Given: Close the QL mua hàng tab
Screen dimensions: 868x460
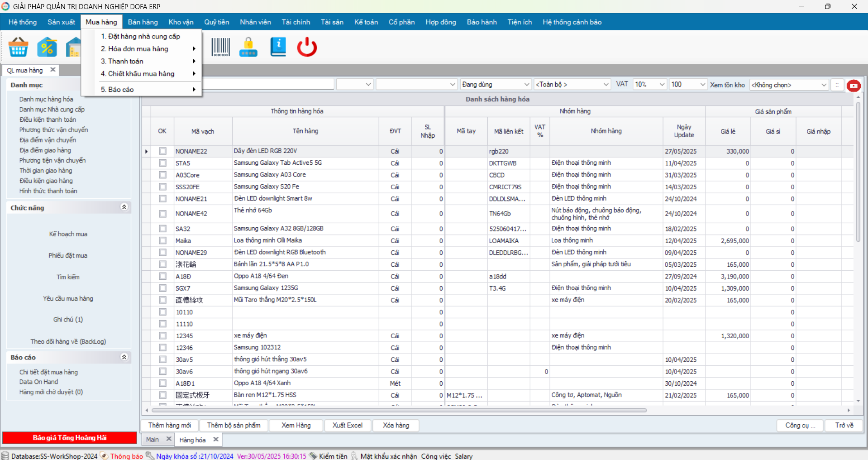Looking at the screenshot, I should (53, 70).
